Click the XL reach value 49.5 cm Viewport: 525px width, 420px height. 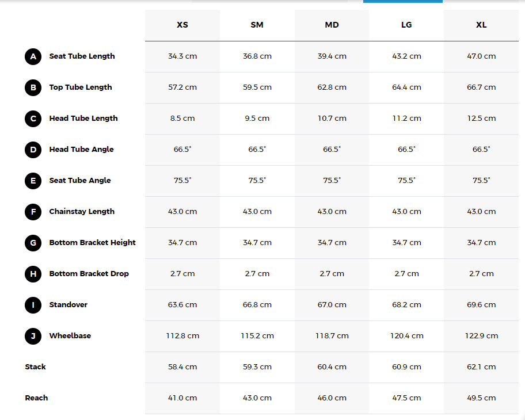(x=481, y=398)
